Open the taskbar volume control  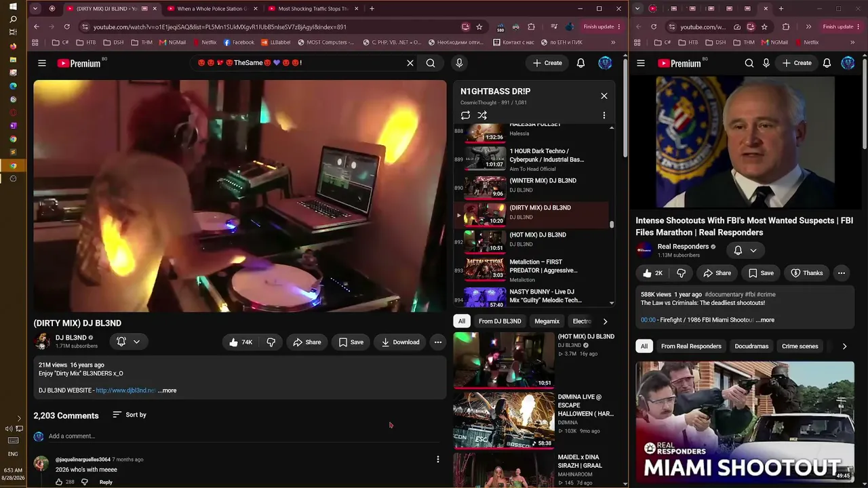coord(9,428)
